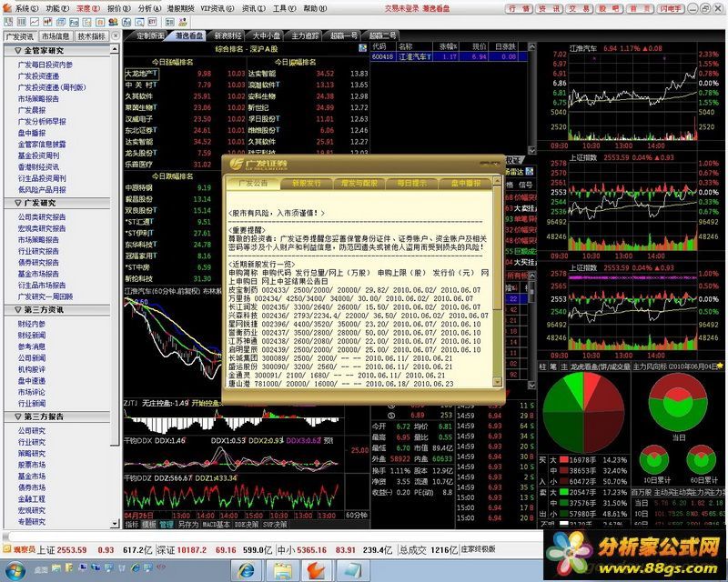Click the 股吧 button at top right

pyautogui.click(x=609, y=8)
